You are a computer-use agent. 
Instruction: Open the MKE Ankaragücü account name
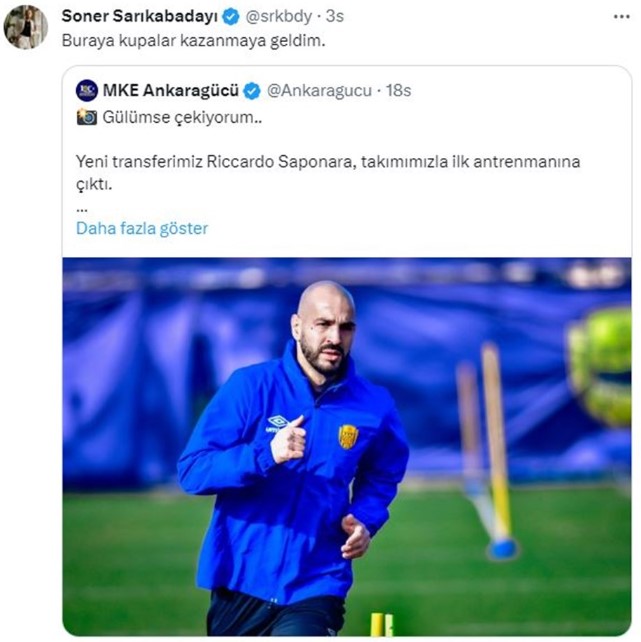click(171, 90)
